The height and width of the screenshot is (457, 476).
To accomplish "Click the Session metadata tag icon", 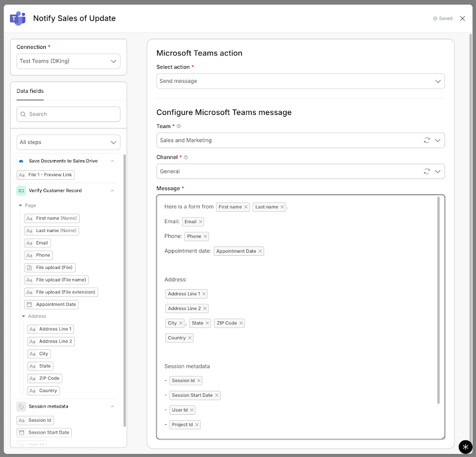I will pos(21,406).
